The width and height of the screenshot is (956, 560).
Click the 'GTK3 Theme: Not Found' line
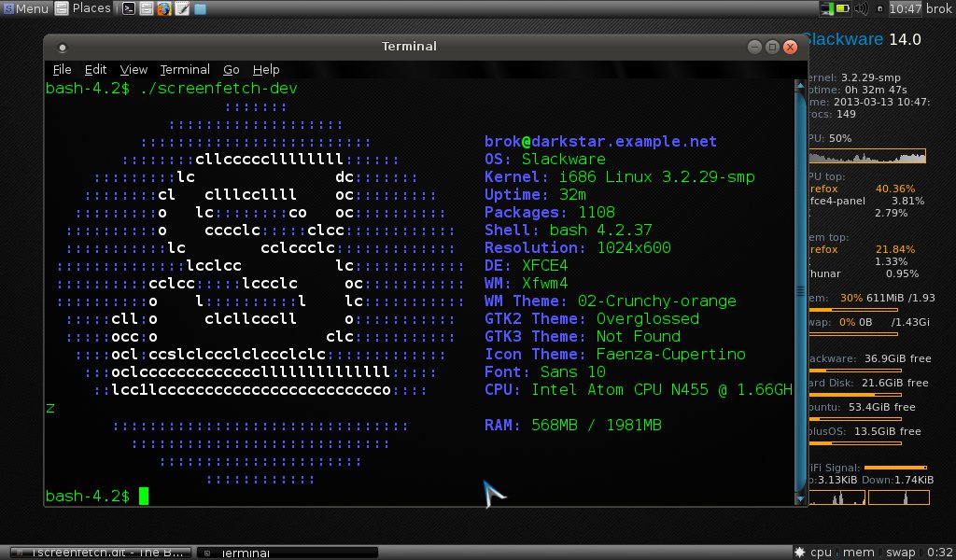583,336
